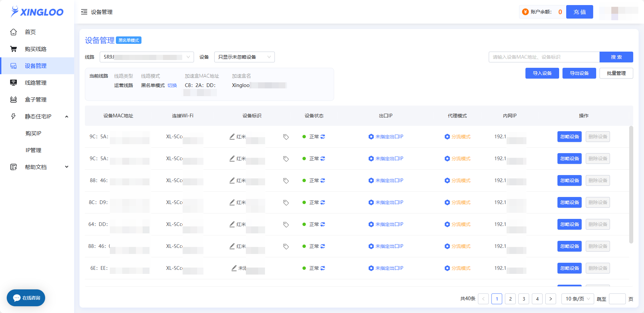
Task: Click the 黑名单模式 badge
Action: click(129, 40)
